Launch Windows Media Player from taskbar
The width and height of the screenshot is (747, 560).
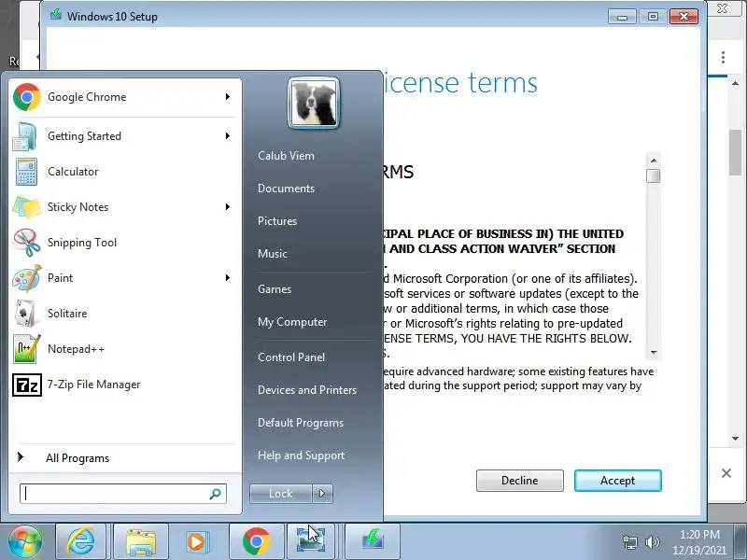click(197, 541)
